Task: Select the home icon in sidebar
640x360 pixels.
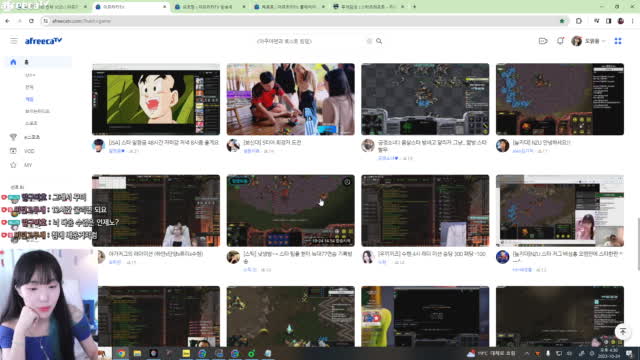Action: (x=13, y=62)
